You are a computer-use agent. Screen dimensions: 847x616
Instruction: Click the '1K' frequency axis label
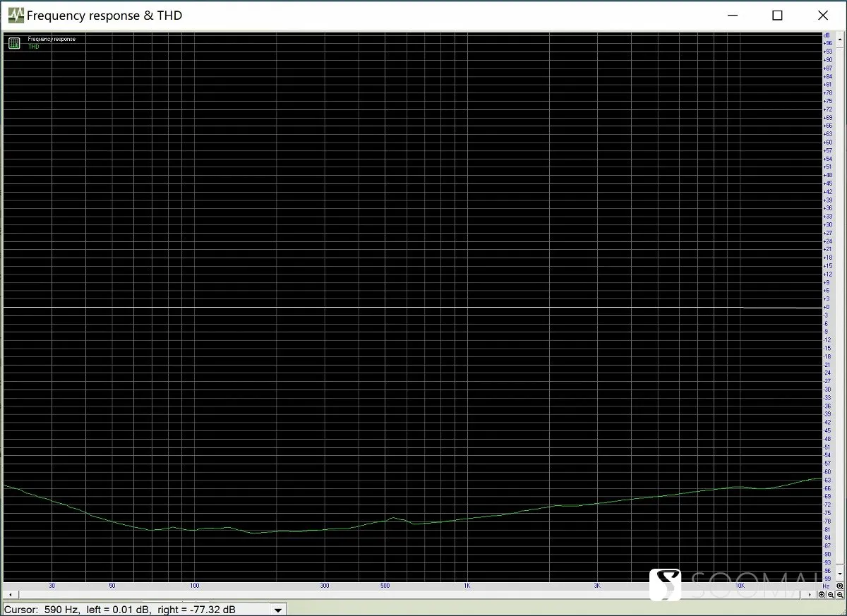[x=467, y=586]
